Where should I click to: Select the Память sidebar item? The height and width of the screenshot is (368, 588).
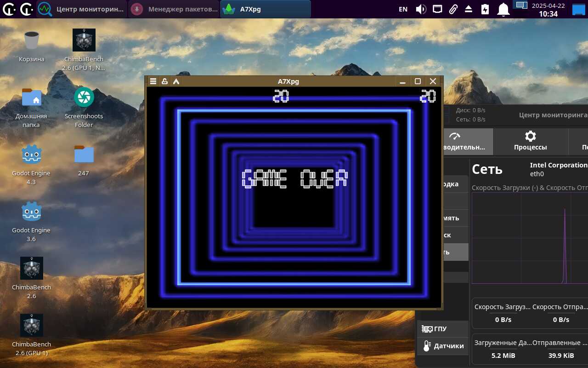456,218
